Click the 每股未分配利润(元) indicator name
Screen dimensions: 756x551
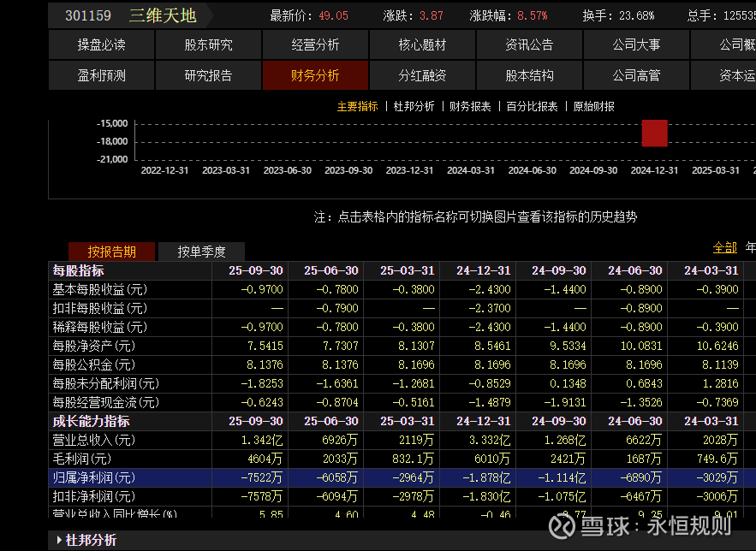105,383
